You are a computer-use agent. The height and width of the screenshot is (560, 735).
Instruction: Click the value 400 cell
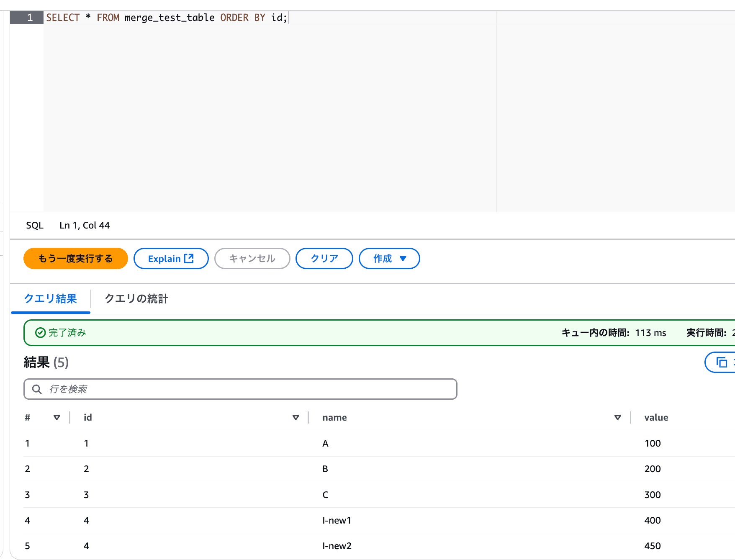(x=653, y=520)
